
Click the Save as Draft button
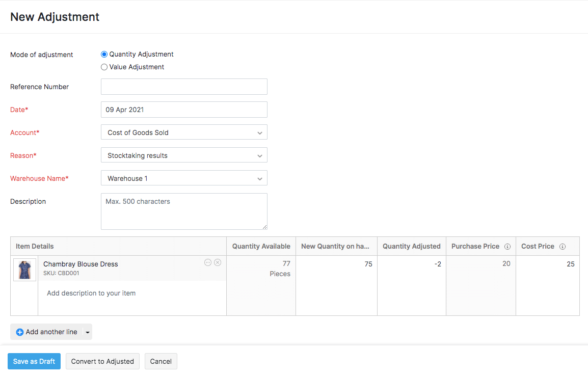pyautogui.click(x=34, y=361)
